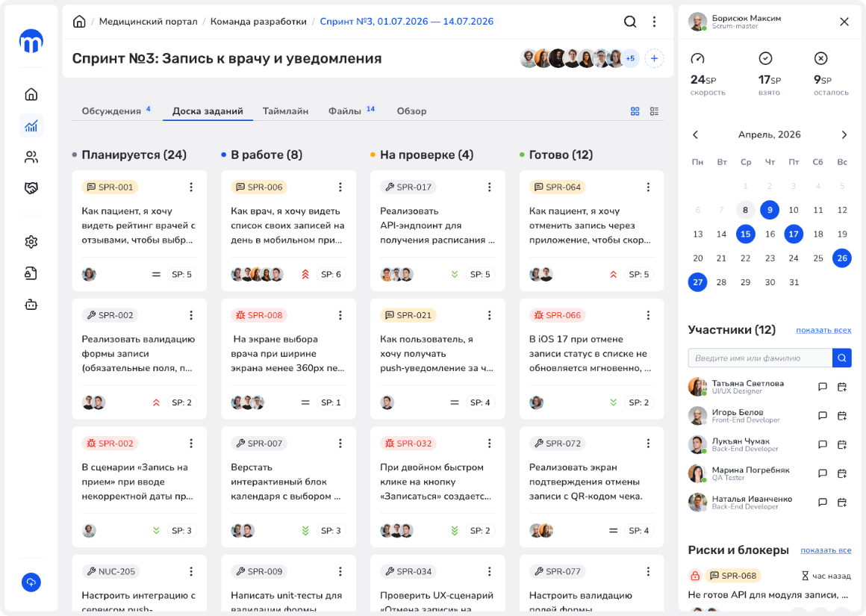Select April 17 in the calendar

tap(794, 234)
